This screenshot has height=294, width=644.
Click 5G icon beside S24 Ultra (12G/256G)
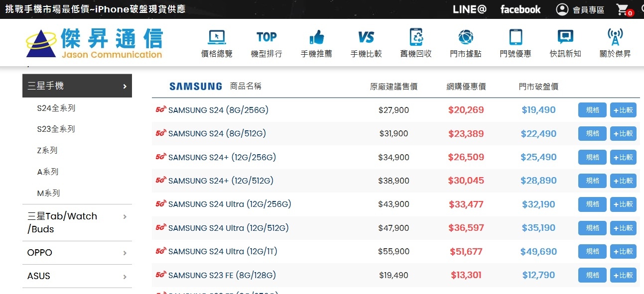(161, 204)
